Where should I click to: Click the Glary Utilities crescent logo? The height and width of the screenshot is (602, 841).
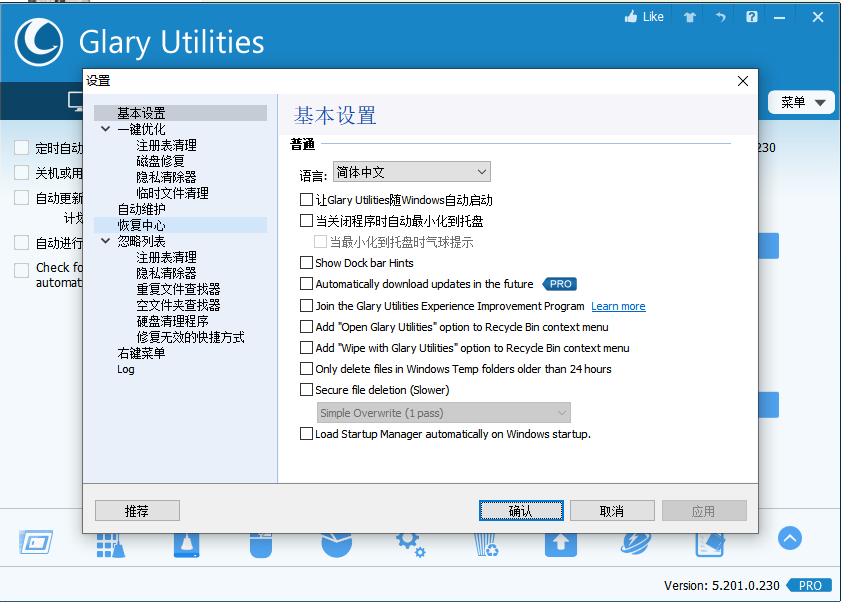(x=39, y=42)
